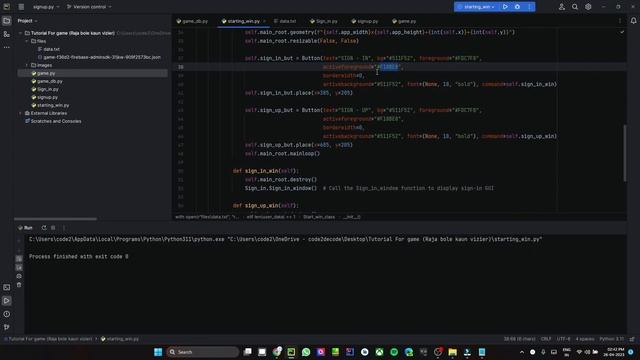Open PyCharm from the taskbar
Image resolution: width=640 pixels, height=360 pixels.
point(291,352)
